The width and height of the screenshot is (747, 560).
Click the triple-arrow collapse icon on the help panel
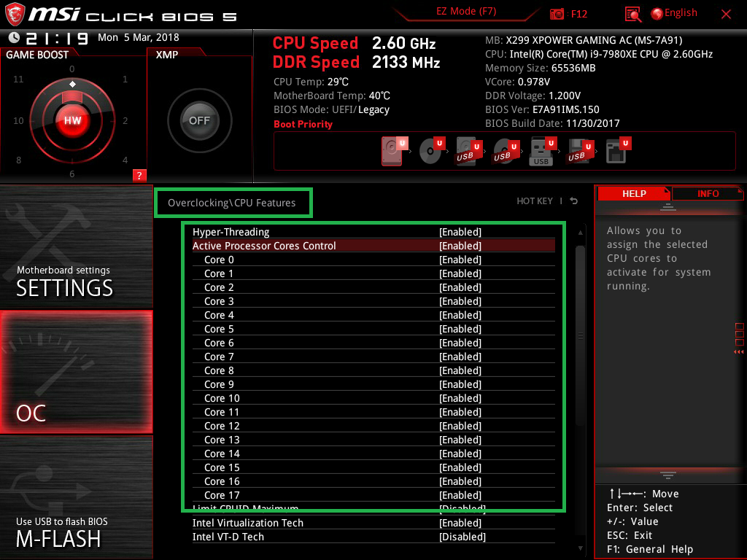tap(738, 352)
